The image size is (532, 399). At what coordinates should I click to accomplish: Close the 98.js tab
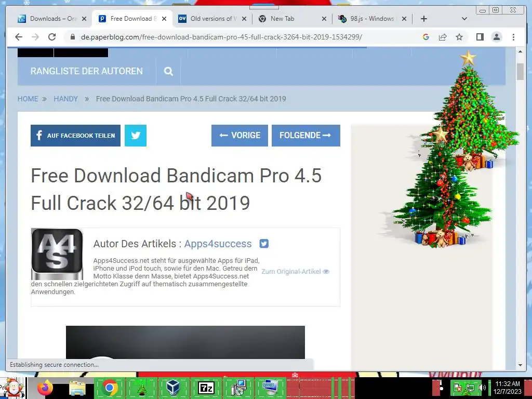[x=404, y=19]
